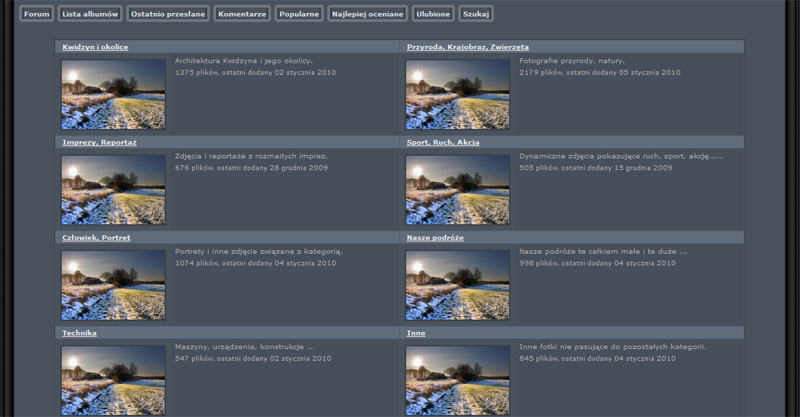
Task: Open Imprezy, Reportaż category link
Action: (99, 143)
